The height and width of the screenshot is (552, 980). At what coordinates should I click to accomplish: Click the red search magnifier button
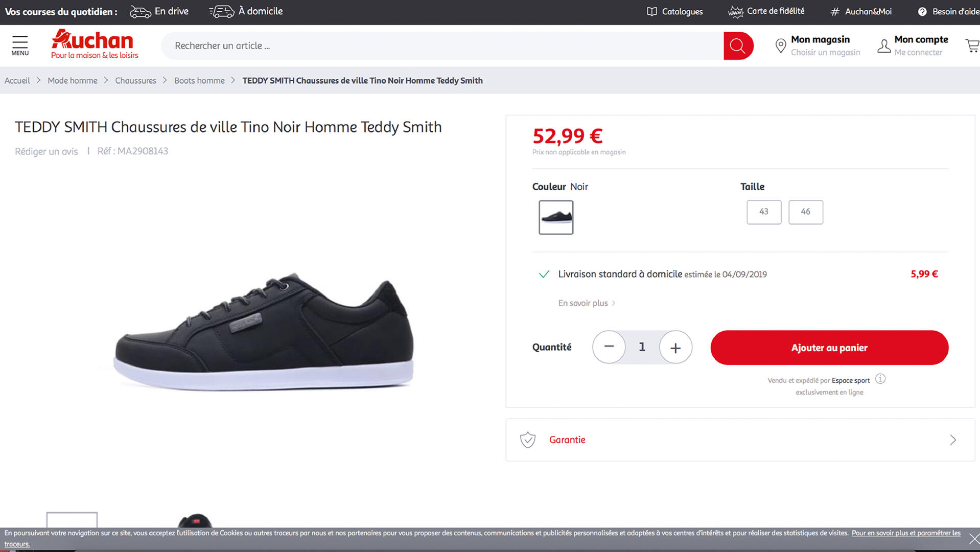click(x=738, y=46)
